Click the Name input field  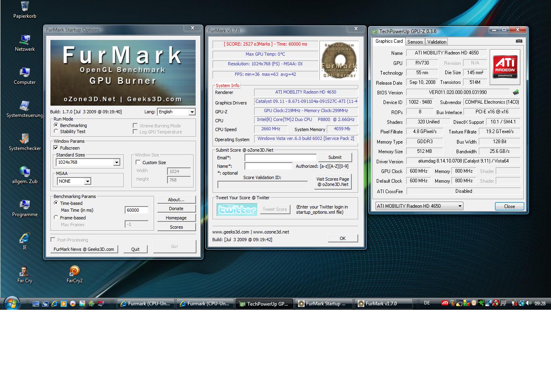point(268,166)
